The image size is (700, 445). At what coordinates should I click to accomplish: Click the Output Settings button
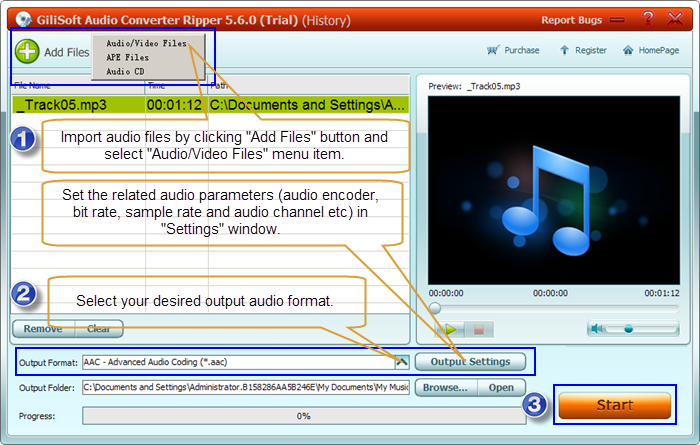[469, 361]
